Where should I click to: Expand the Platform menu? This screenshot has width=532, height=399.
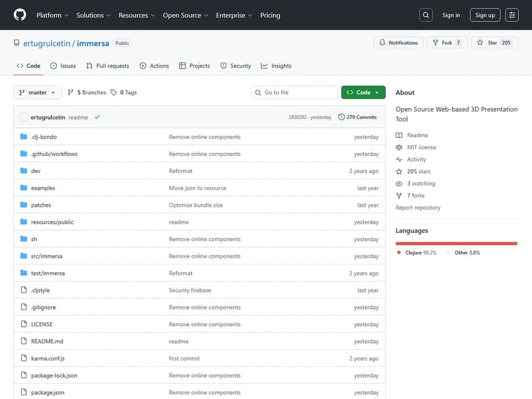tap(52, 15)
